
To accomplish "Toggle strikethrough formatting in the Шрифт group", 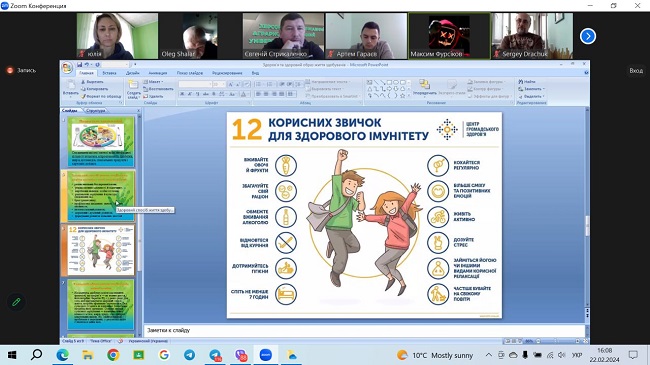I will [x=206, y=94].
